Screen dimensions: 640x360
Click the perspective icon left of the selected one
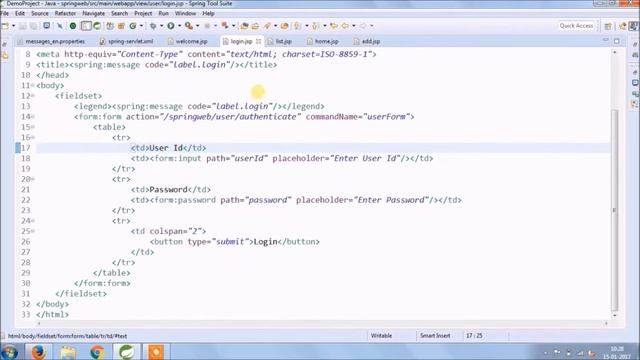click(x=622, y=26)
